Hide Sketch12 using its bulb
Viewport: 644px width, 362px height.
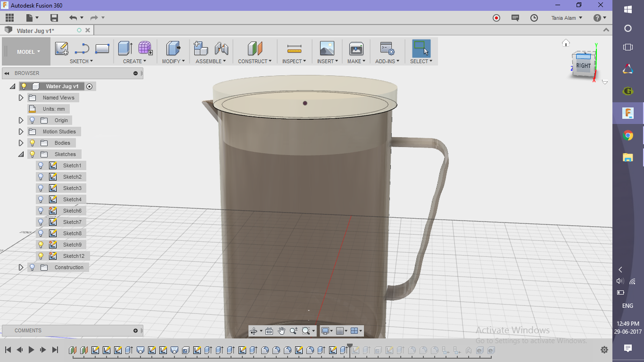pyautogui.click(x=41, y=256)
